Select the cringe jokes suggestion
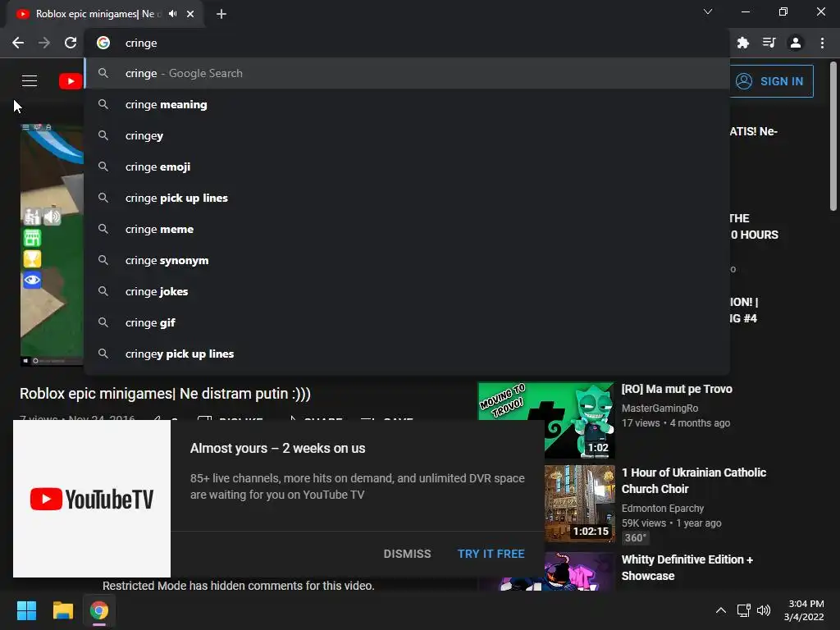The width and height of the screenshot is (840, 630). 407,291
